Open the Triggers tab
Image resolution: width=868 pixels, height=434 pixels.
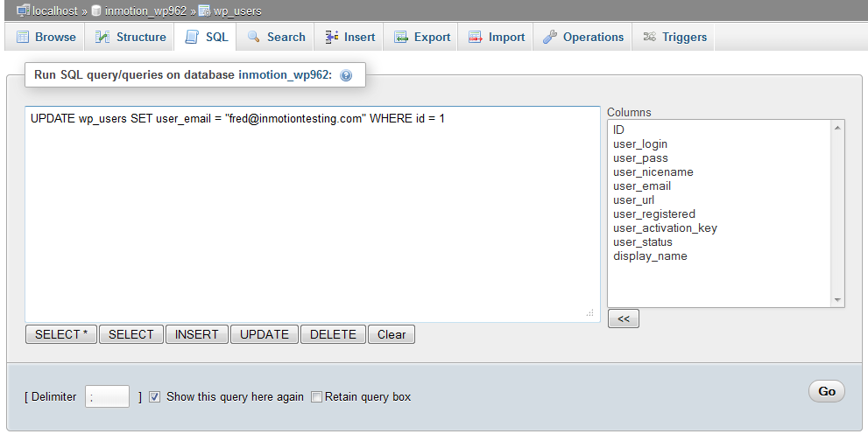click(675, 38)
